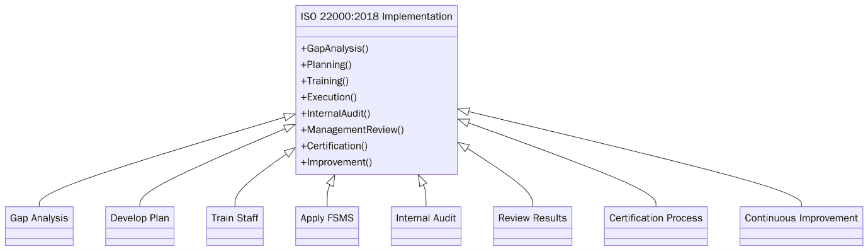The width and height of the screenshot is (868, 251).
Task: Select the Review Results class box
Action: (x=533, y=226)
